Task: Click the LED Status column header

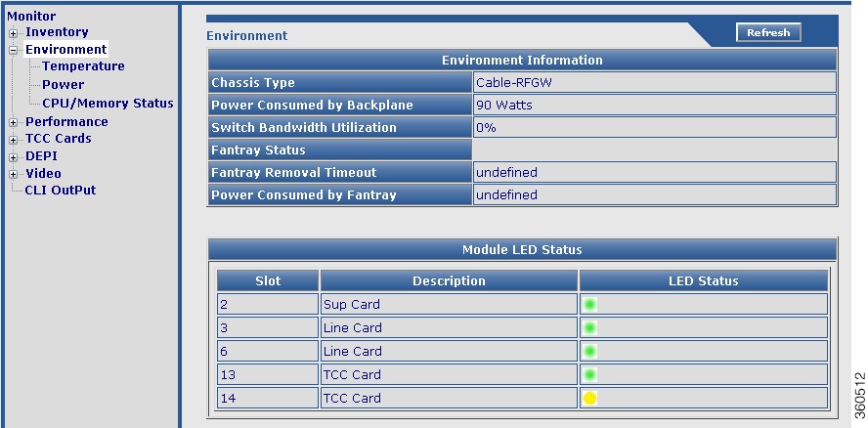Action: click(x=704, y=280)
